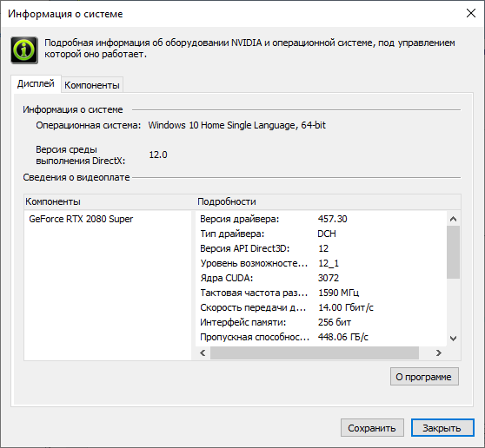
Task: Select GeForce RTX 2080 Super entry
Action: click(81, 219)
